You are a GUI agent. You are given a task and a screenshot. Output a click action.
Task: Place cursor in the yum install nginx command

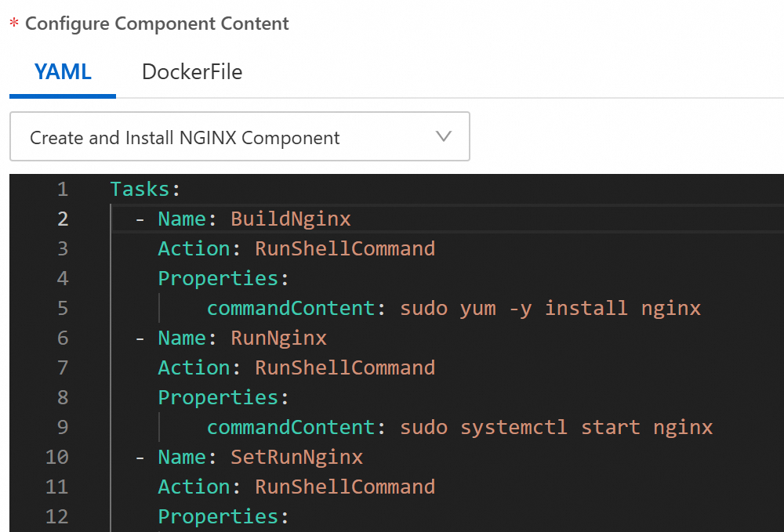tap(550, 308)
